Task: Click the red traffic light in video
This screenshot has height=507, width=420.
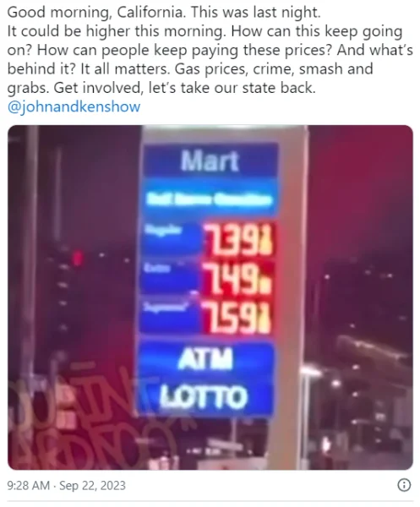Action: click(77, 258)
